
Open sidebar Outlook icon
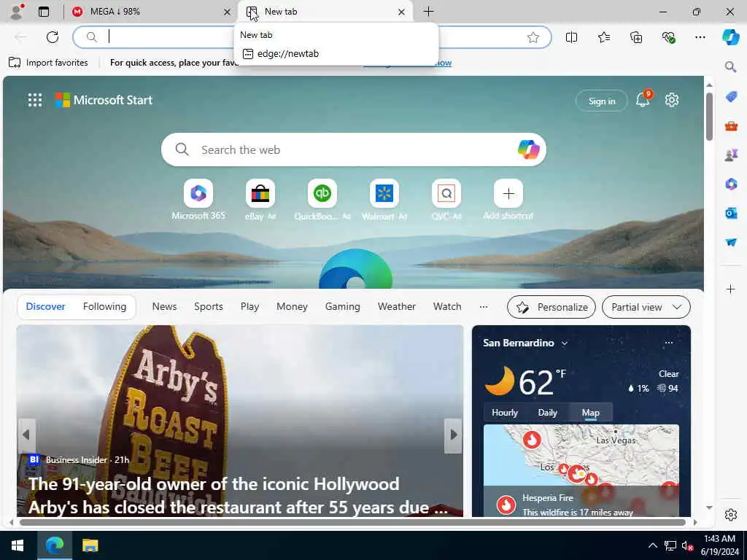(731, 213)
